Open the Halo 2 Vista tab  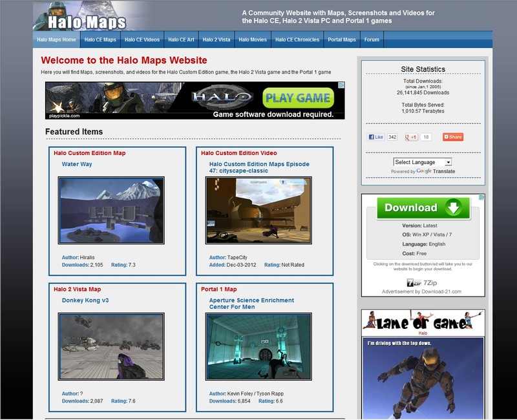pyautogui.click(x=216, y=39)
